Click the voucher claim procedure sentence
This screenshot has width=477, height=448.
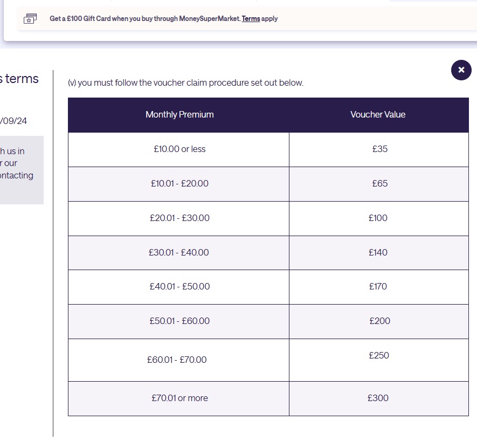tap(185, 83)
